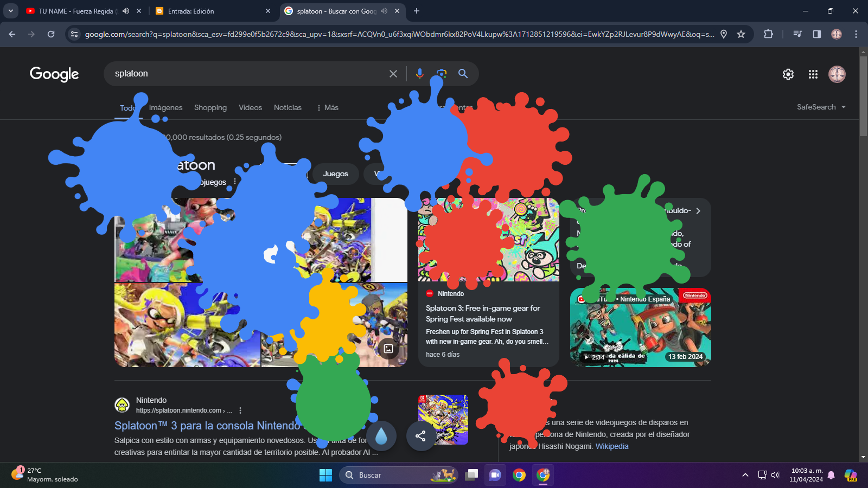Open tab search dropdown in Chrome
This screenshot has width=868, height=488.
click(x=10, y=11)
